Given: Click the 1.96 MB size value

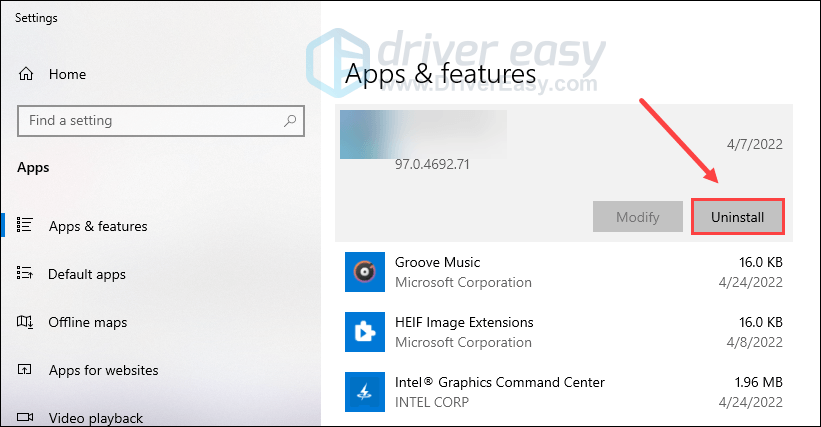Looking at the screenshot, I should 758,383.
